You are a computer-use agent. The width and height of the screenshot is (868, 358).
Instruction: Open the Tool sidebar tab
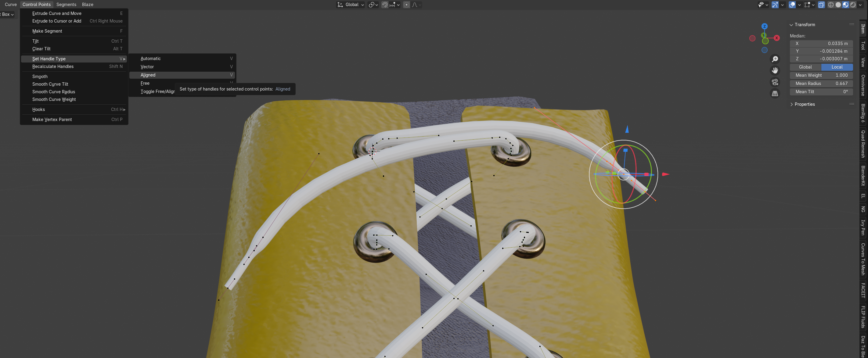pyautogui.click(x=863, y=45)
